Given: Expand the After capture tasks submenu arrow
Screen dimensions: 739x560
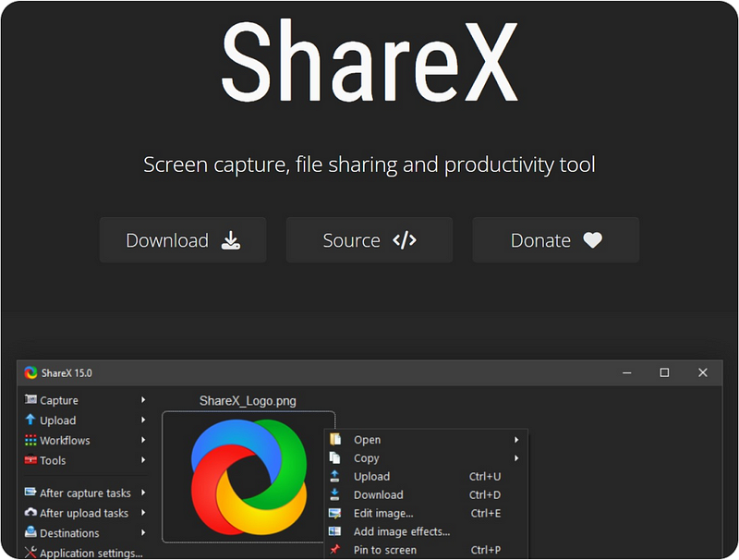Looking at the screenshot, I should pos(143,493).
